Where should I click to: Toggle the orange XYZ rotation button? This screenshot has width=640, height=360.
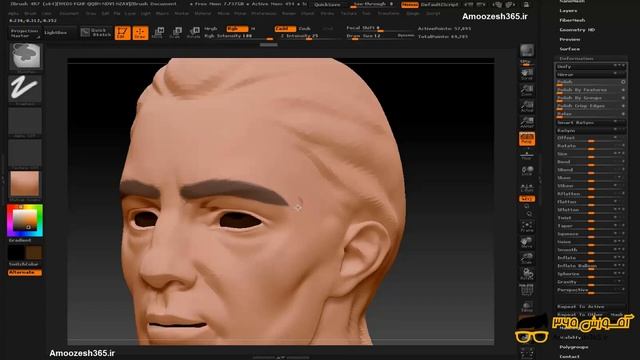coord(527,199)
